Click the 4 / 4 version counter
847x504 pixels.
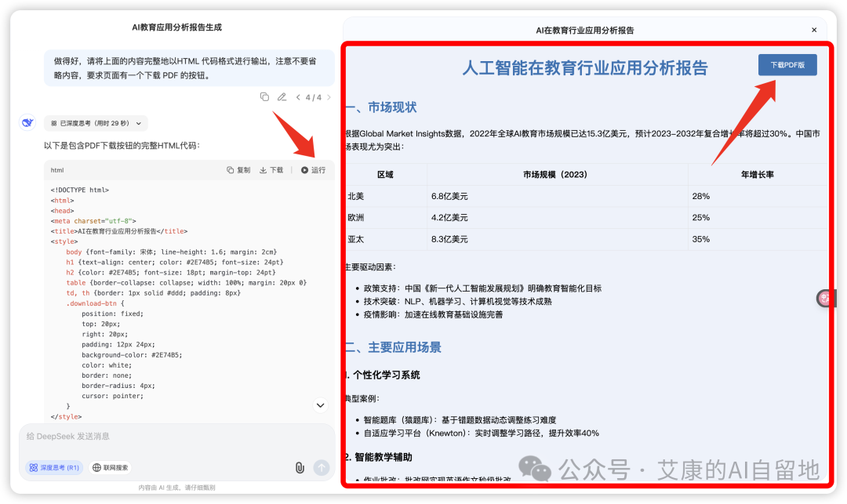click(x=313, y=98)
